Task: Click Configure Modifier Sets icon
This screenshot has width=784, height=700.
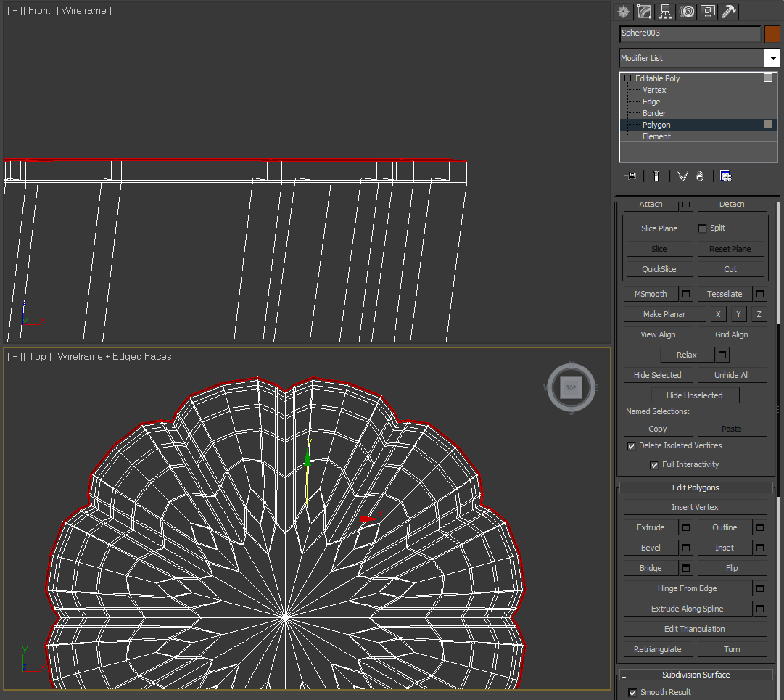Action: [x=725, y=176]
